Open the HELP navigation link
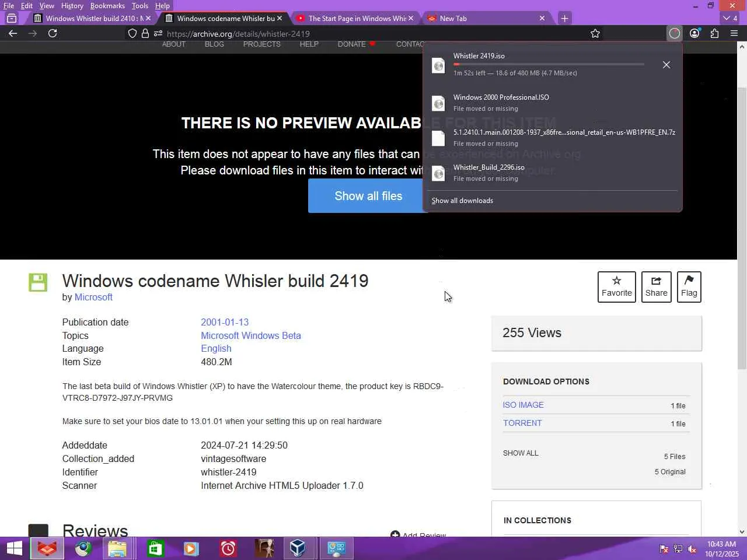 click(x=309, y=44)
